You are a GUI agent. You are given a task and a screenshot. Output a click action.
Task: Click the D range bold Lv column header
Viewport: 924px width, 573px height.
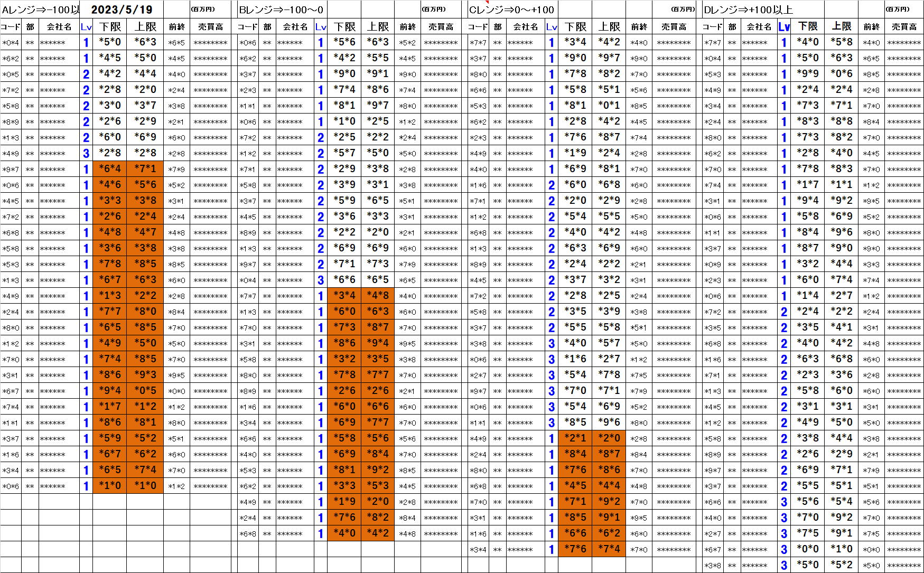point(784,26)
